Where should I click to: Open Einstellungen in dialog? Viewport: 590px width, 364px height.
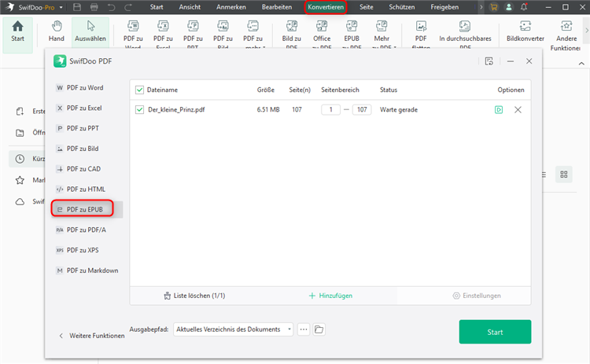click(477, 296)
